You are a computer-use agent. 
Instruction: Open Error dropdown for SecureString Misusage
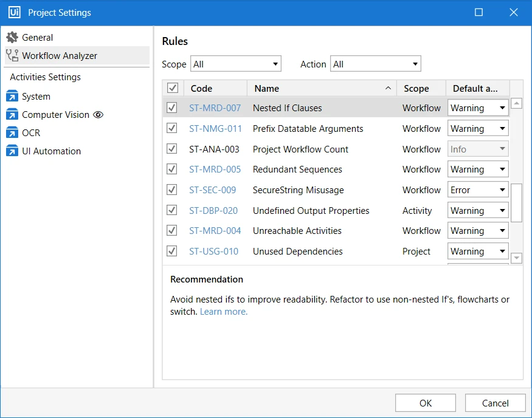tap(478, 190)
